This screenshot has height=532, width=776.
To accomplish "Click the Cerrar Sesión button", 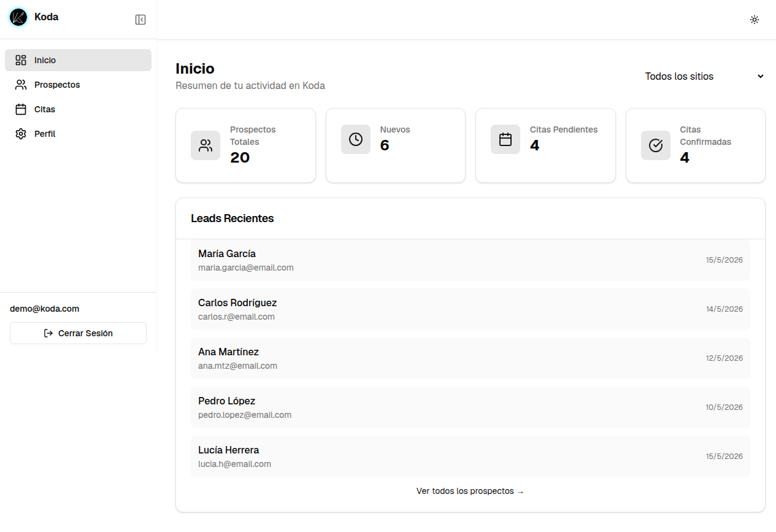I will 78,333.
